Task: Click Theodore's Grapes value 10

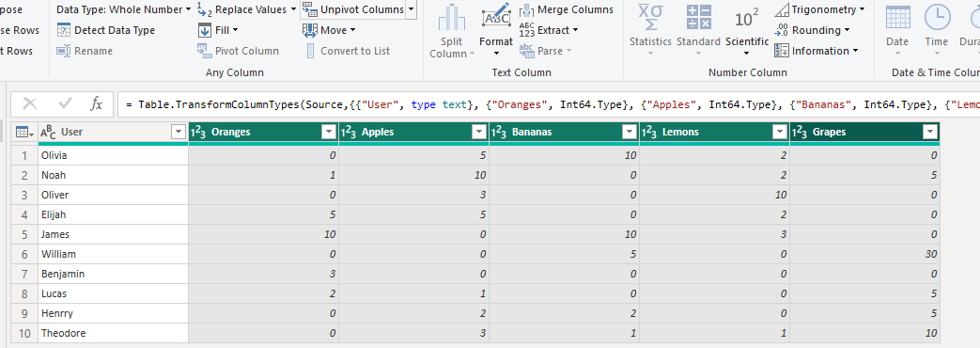Action: (x=865, y=333)
